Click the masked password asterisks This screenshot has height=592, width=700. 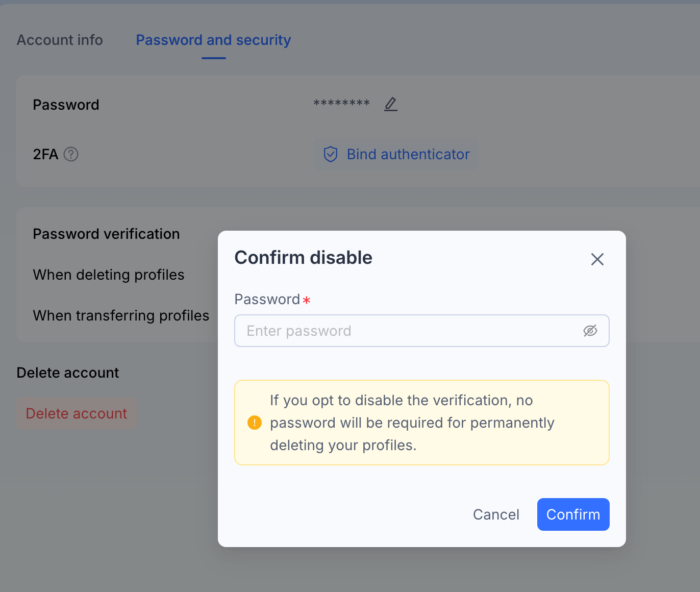pos(341,104)
